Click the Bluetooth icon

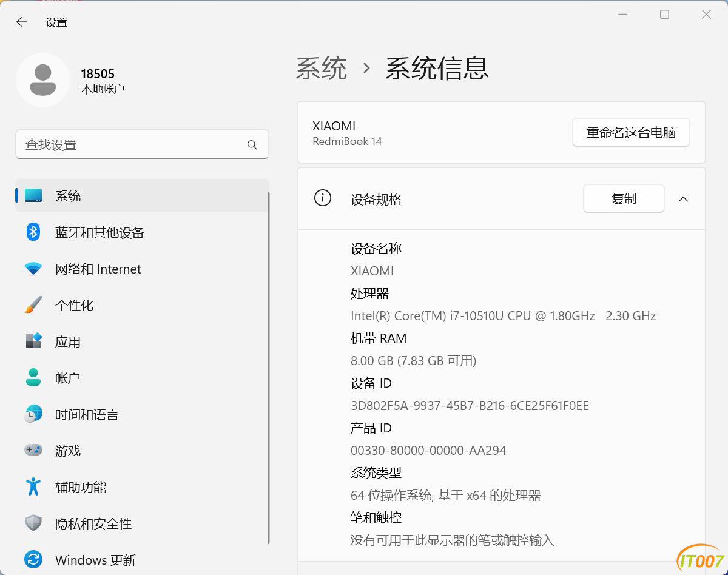[33, 232]
